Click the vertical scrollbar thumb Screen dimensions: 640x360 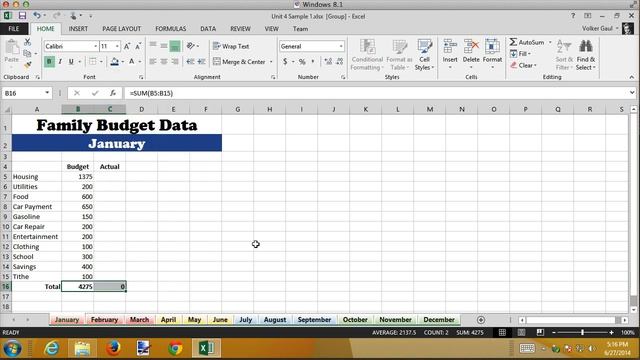tap(633, 301)
